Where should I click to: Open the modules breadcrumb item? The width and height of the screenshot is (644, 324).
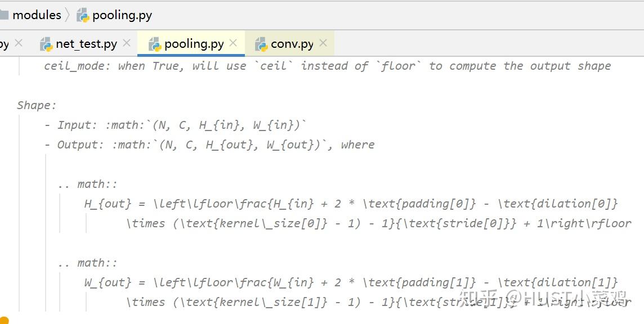pyautogui.click(x=37, y=15)
